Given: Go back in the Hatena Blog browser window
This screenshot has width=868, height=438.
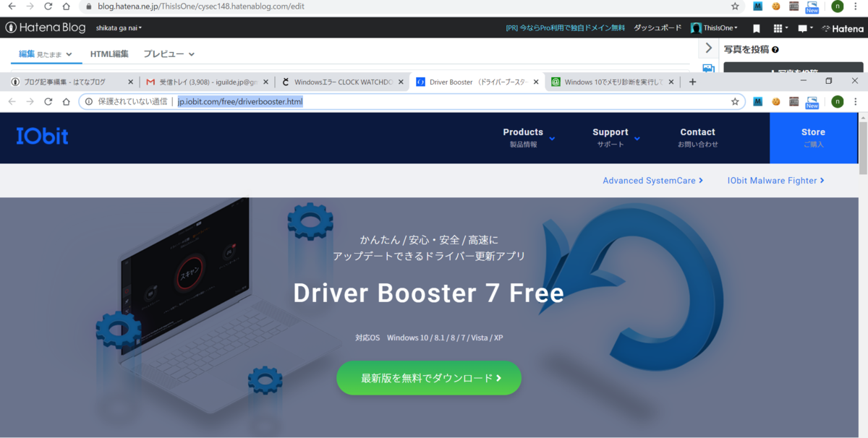Looking at the screenshot, I should click(x=11, y=6).
